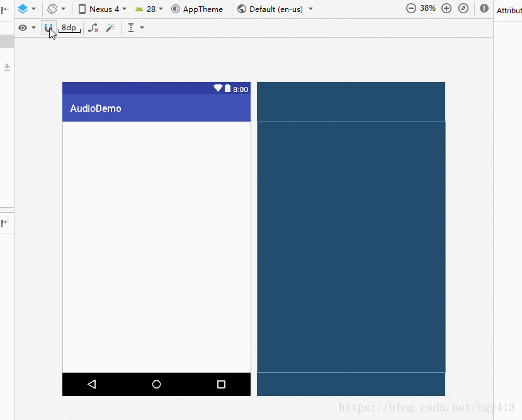The height and width of the screenshot is (420, 522).
Task: Click the guidelines icon
Action: [131, 28]
